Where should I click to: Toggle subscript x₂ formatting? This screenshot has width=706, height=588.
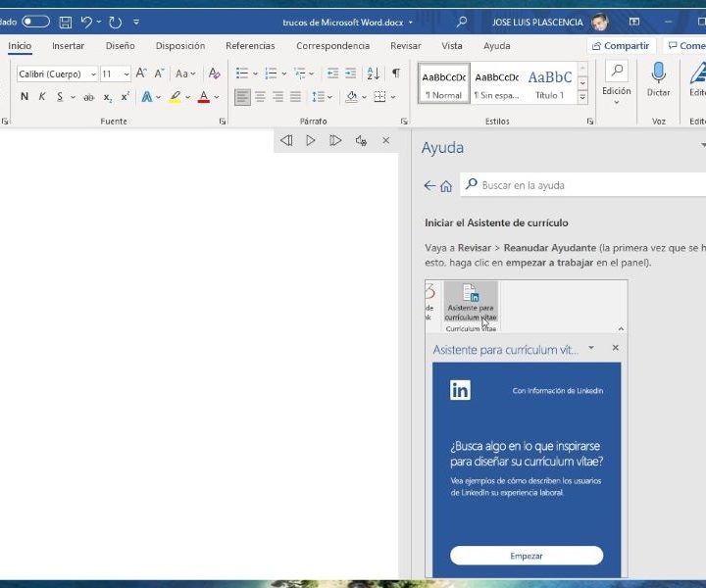(108, 97)
